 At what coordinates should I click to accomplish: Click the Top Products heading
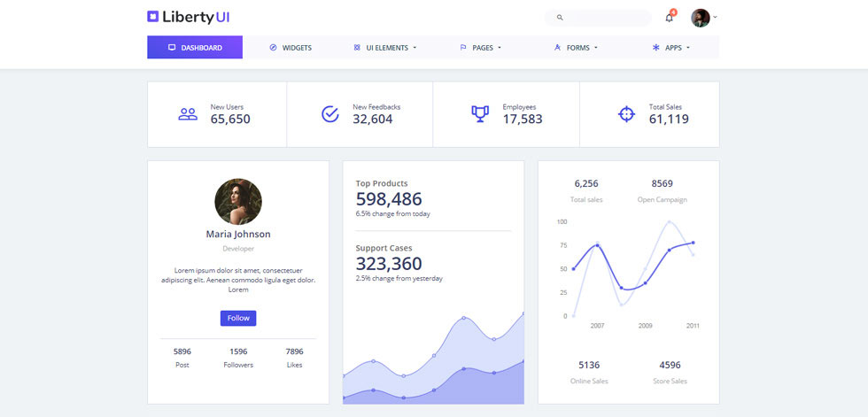[x=382, y=183]
